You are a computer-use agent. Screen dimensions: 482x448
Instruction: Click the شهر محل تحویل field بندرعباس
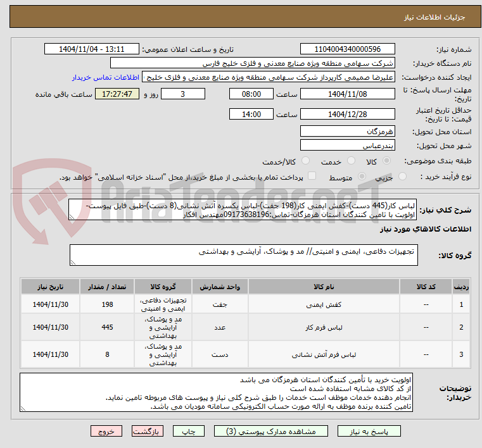(x=347, y=146)
